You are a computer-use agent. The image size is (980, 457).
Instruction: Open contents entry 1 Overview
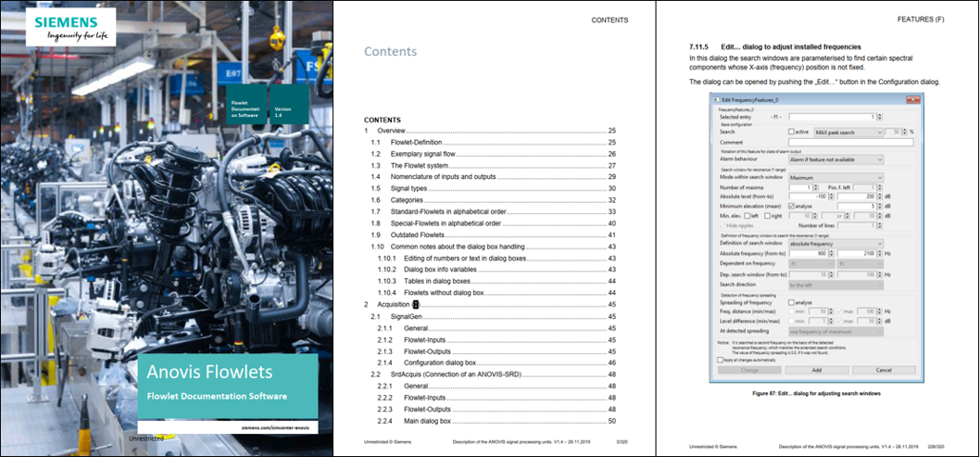click(490, 132)
